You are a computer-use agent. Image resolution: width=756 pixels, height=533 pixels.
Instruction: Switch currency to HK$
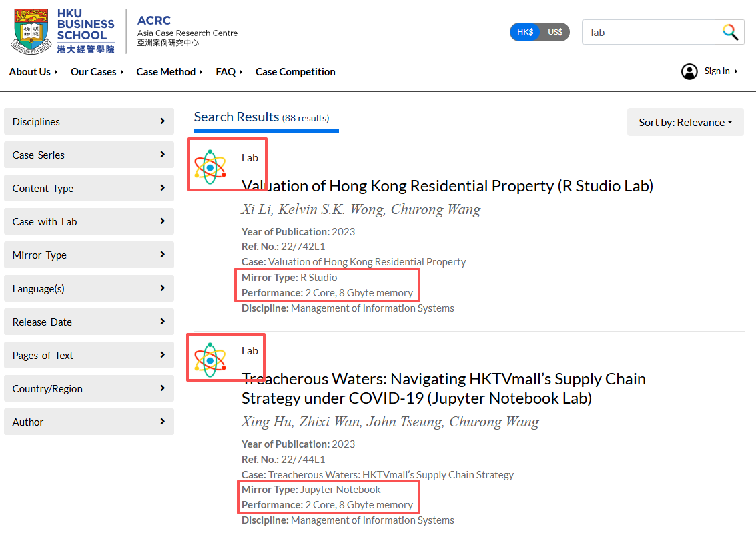click(x=525, y=32)
